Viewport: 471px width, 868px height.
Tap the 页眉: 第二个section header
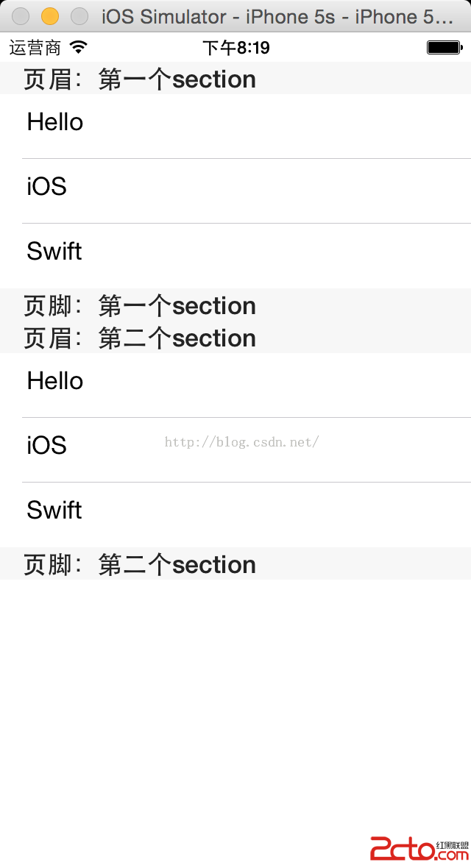pos(140,338)
